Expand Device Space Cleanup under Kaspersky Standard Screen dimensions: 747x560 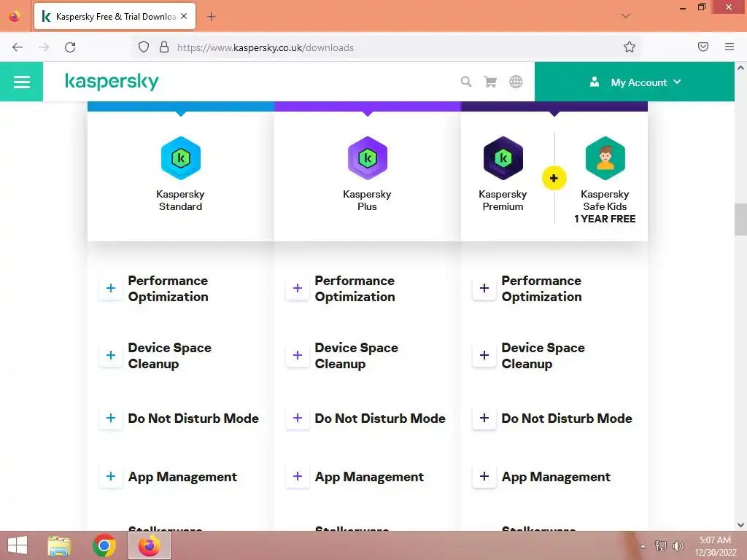(x=111, y=355)
